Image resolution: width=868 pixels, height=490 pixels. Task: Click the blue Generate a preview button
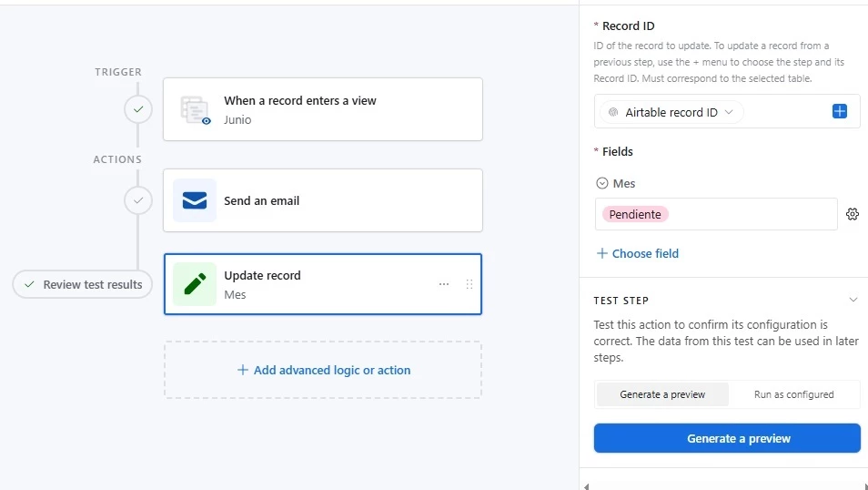pos(727,438)
